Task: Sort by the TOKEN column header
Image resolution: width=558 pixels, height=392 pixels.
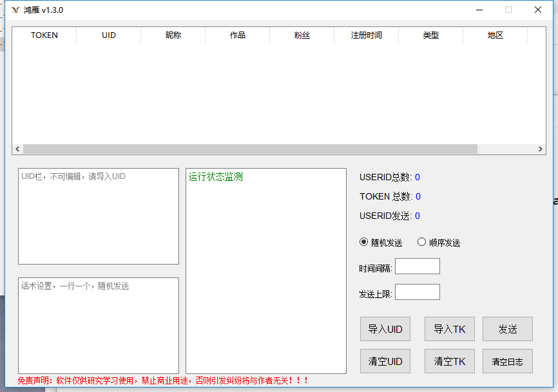Action: (x=44, y=35)
